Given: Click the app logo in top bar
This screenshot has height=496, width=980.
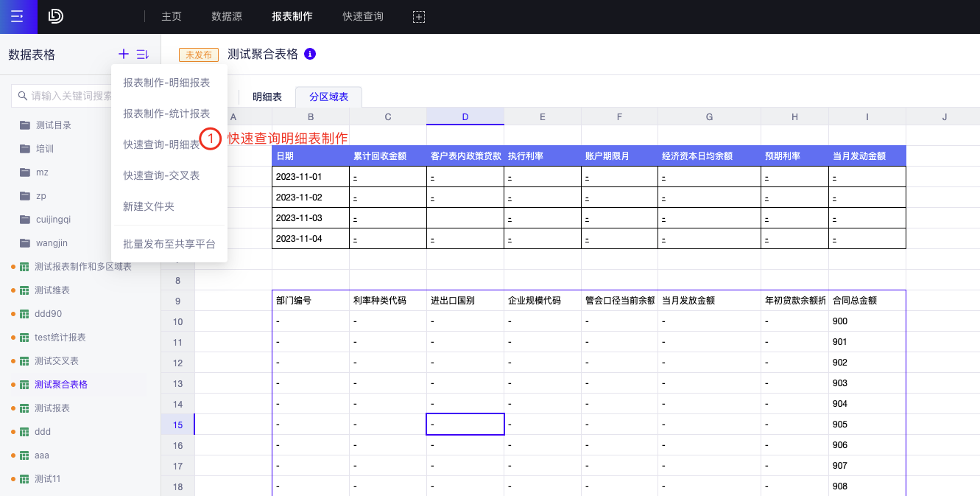Looking at the screenshot, I should point(56,16).
